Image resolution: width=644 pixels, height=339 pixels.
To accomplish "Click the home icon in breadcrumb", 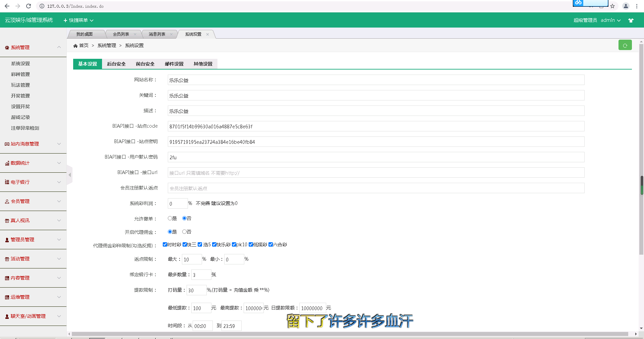I will click(x=76, y=46).
